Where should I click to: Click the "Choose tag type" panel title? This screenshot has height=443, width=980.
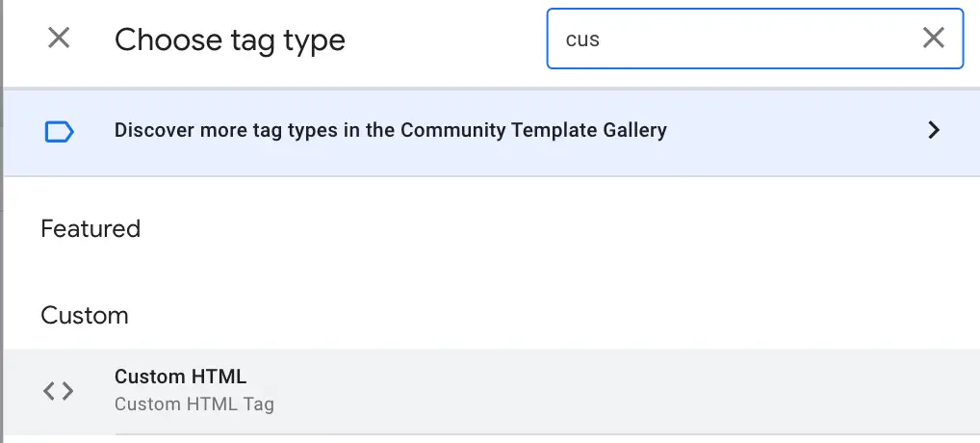pos(229,39)
